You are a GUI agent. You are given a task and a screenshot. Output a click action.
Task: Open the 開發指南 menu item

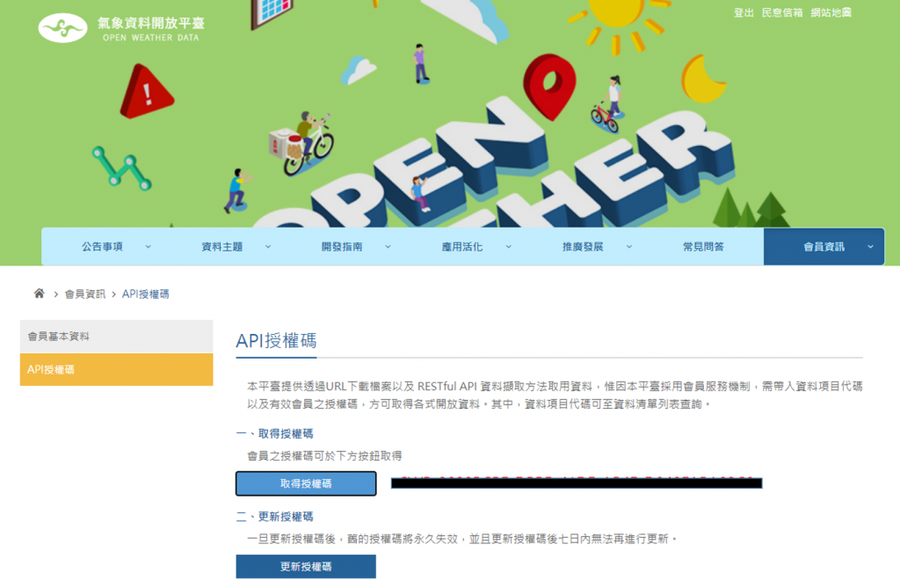tap(342, 247)
